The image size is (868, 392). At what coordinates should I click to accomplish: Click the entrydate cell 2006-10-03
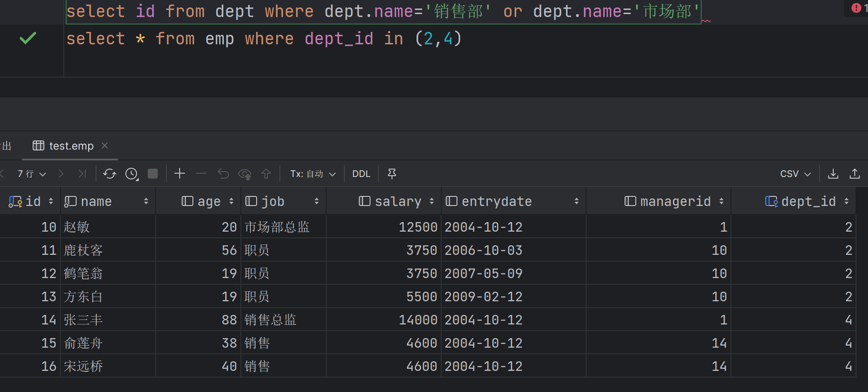point(514,250)
